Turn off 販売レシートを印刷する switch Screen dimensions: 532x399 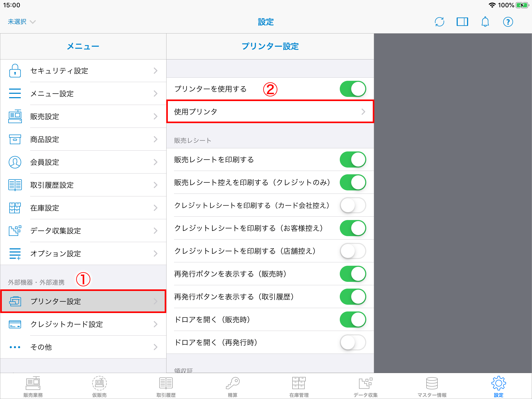[x=353, y=159]
